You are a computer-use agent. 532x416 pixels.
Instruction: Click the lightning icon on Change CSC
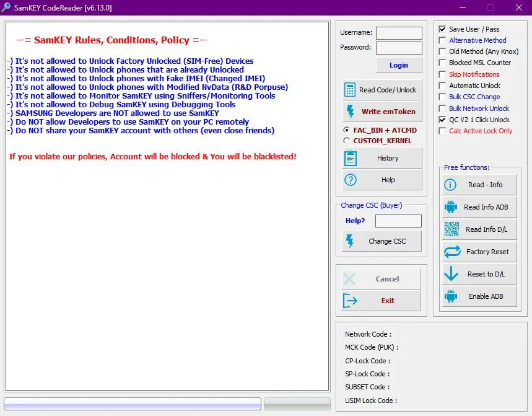(x=349, y=241)
